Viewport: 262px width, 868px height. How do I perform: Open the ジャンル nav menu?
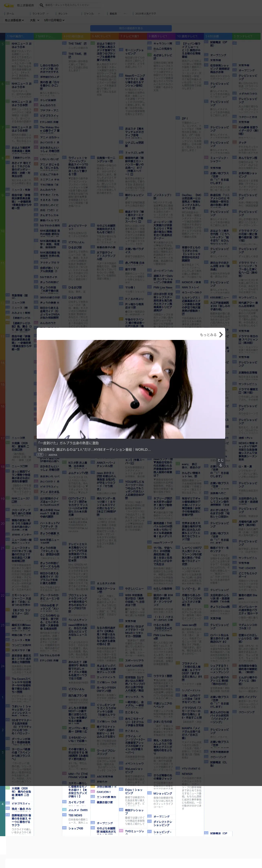pos(89,14)
